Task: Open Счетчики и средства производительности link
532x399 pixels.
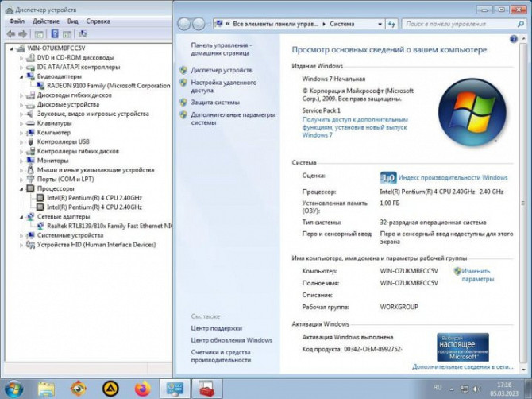Action: (221, 356)
